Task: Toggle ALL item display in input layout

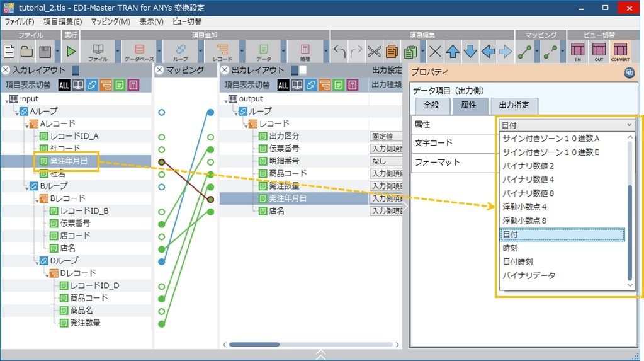Action: point(64,84)
